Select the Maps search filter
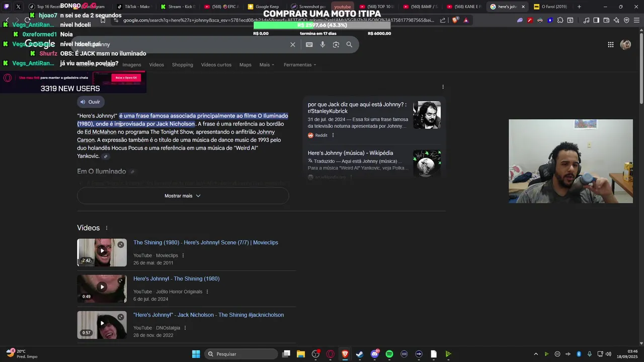 (x=245, y=65)
